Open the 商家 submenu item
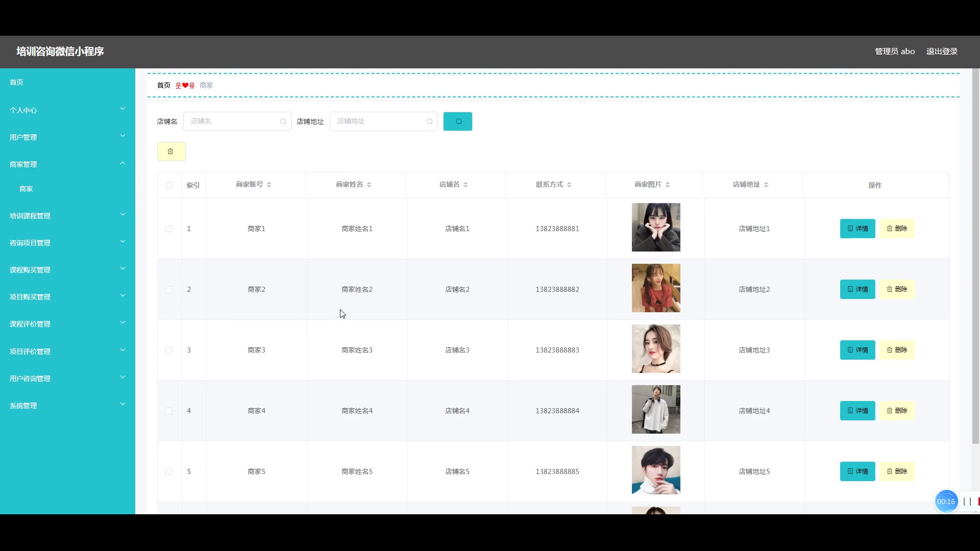The width and height of the screenshot is (980, 551). pos(26,189)
